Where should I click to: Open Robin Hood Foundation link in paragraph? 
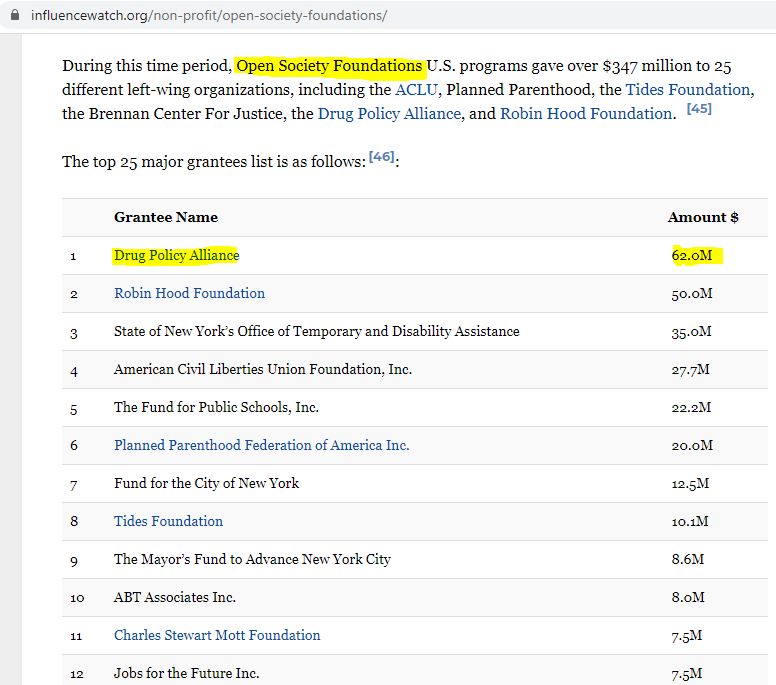pyautogui.click(x=586, y=114)
